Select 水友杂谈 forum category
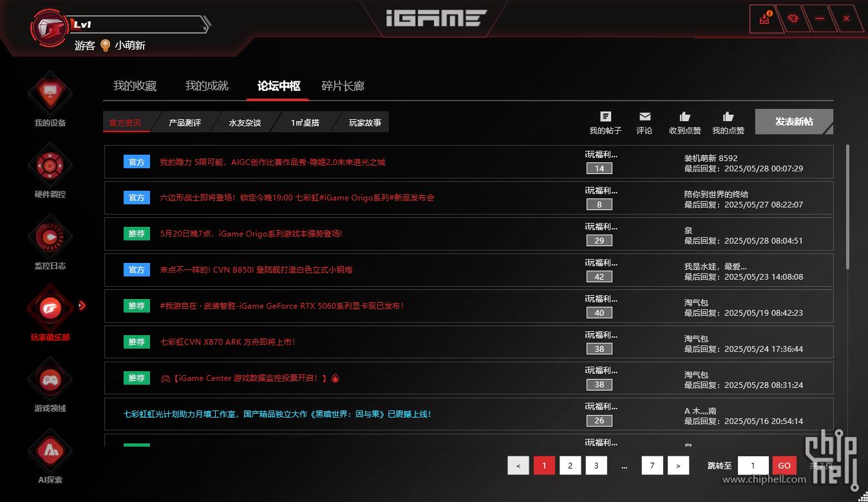The image size is (868, 502). pyautogui.click(x=245, y=122)
